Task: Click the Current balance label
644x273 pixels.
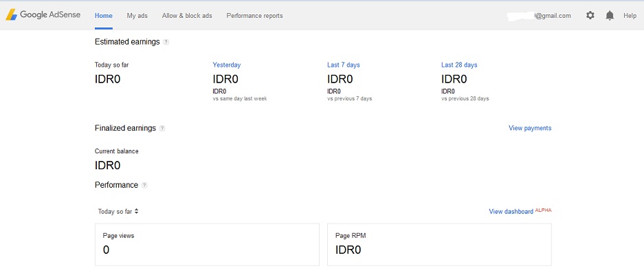Action: 117,151
